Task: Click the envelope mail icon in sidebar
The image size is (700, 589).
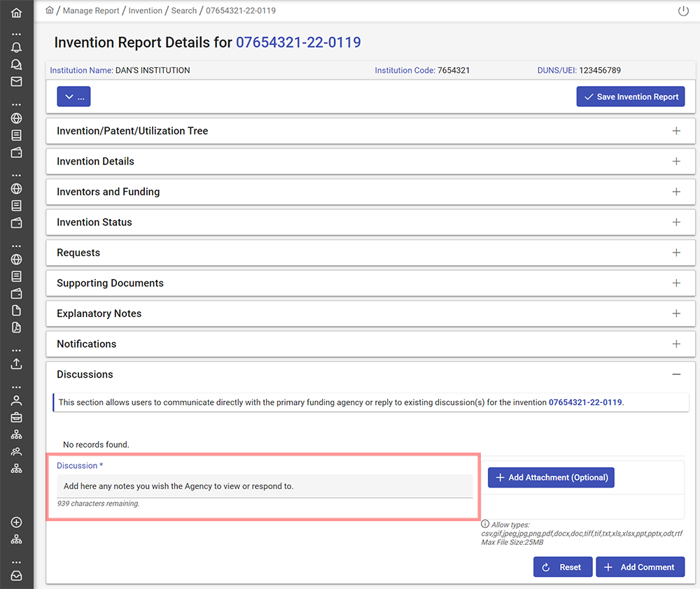Action: coord(16,82)
